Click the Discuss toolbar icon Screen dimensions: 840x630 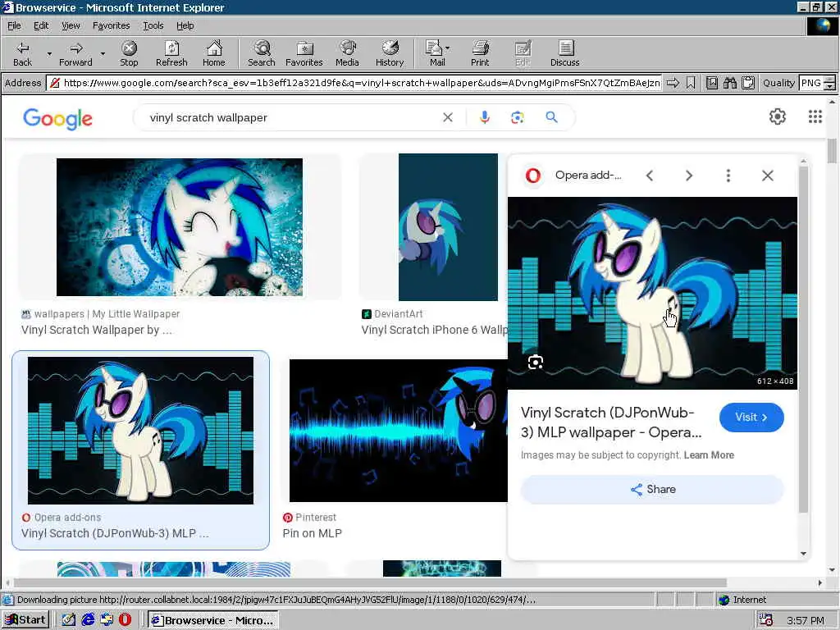pos(564,53)
